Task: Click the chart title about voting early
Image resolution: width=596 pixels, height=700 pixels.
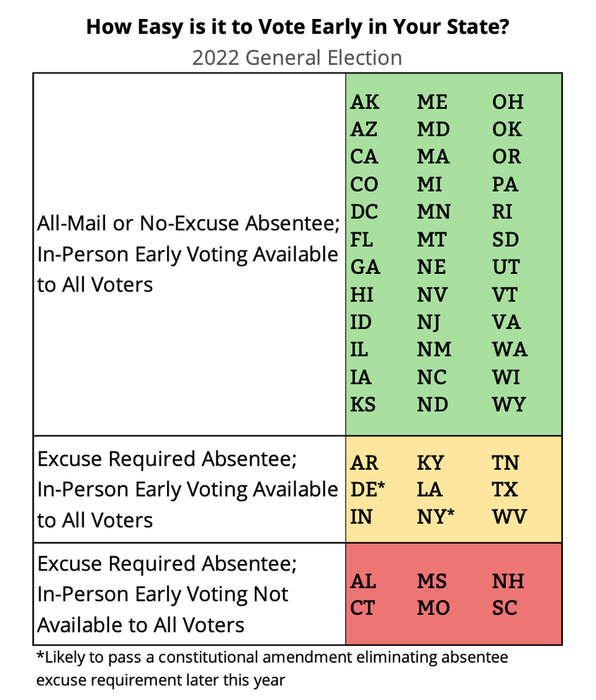Action: coord(297,27)
